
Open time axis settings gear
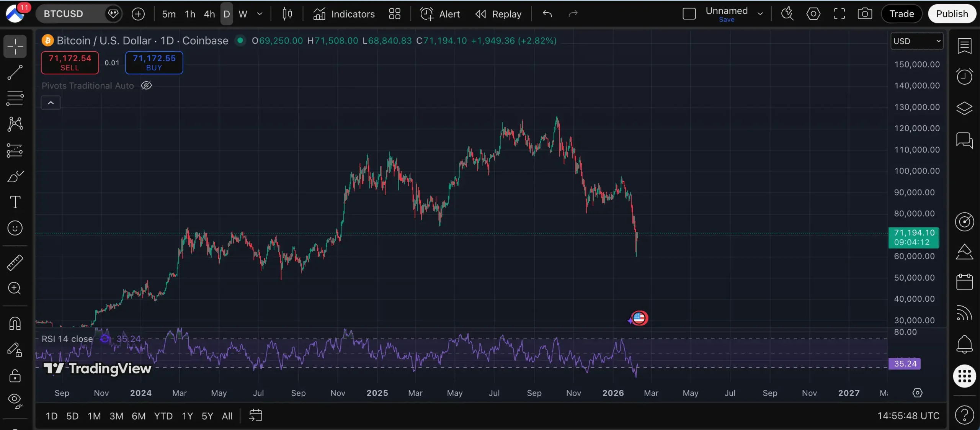[918, 393]
